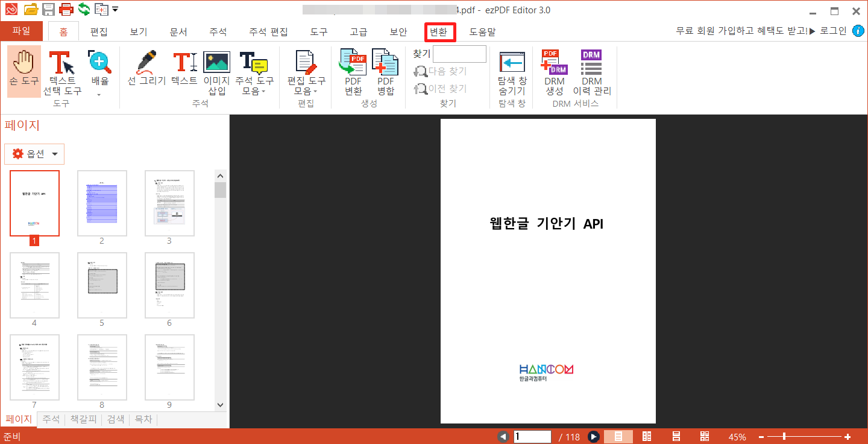This screenshot has width=868, height=444.
Task: Switch to the 보안 ribbon tab
Action: [398, 32]
